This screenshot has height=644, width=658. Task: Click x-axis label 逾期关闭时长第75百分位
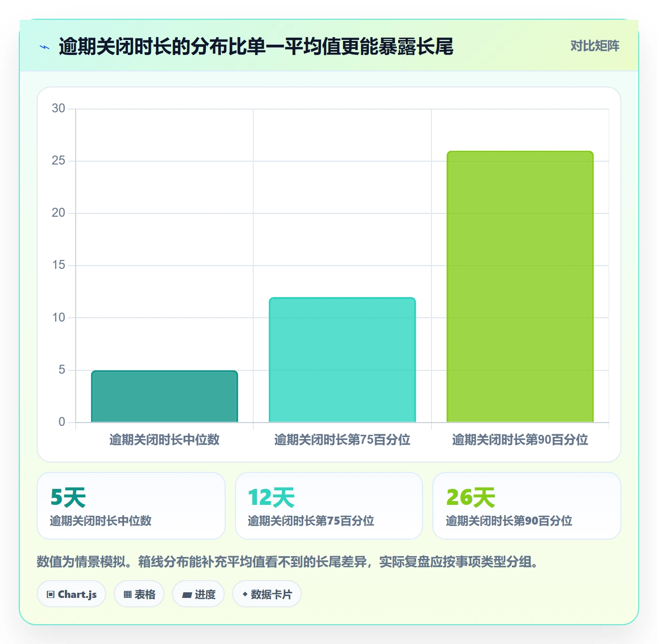click(x=342, y=440)
